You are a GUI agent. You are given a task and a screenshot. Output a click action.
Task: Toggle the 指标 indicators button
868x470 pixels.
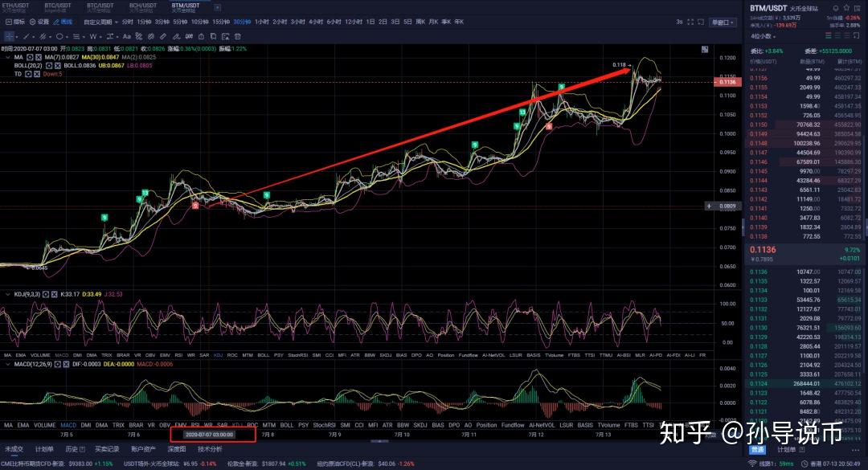pos(15,22)
